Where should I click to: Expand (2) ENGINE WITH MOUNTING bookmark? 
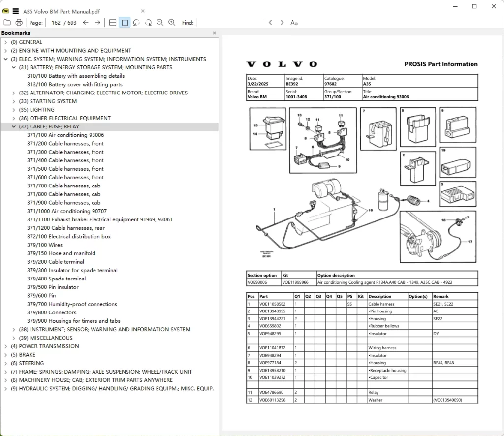pos(5,51)
